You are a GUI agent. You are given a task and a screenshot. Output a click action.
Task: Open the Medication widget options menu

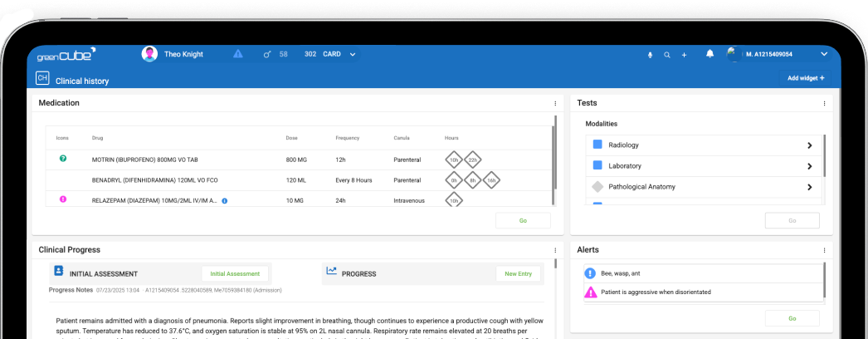(555, 103)
